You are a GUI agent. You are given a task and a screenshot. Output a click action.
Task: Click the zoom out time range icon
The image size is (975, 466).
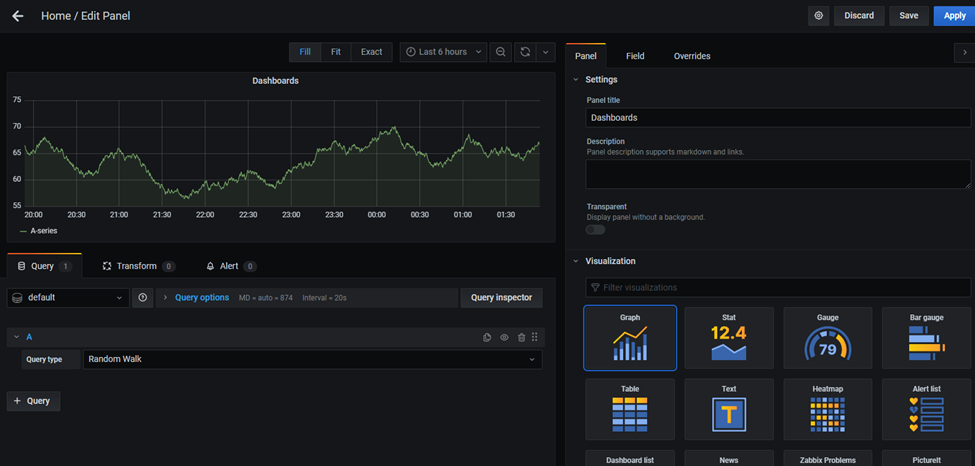click(x=501, y=52)
